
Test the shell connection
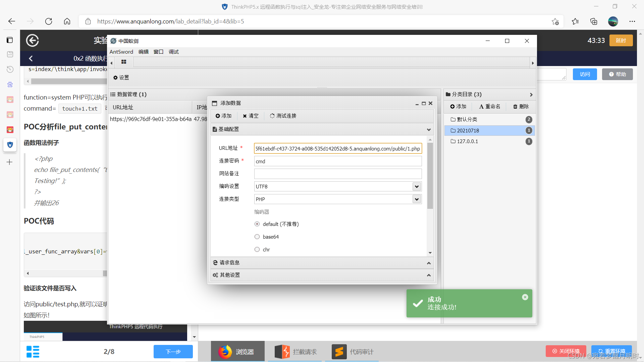click(283, 116)
